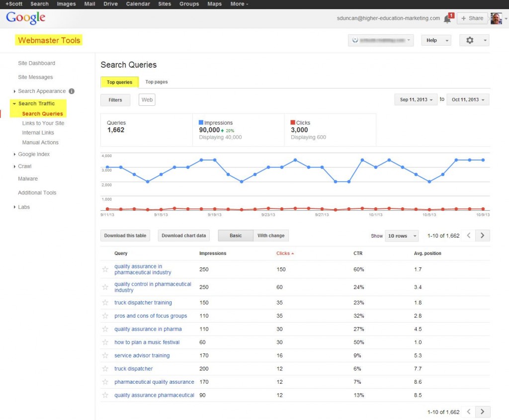Expand Search Appearance in the sidebar

point(14,91)
